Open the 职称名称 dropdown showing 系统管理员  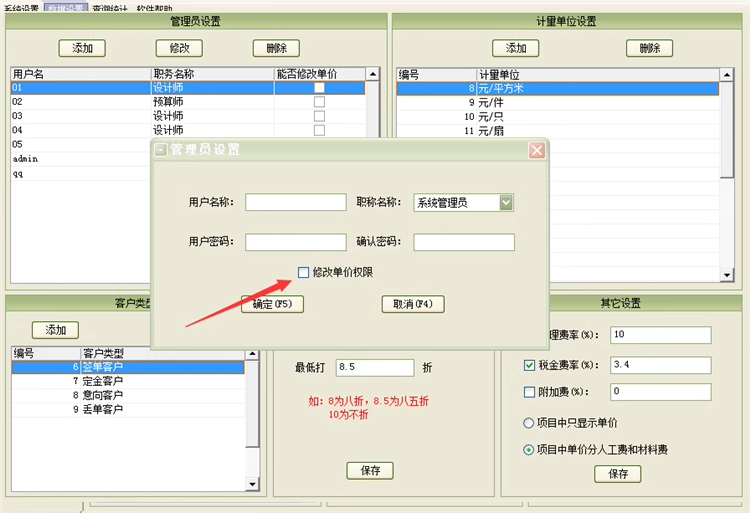[506, 203]
